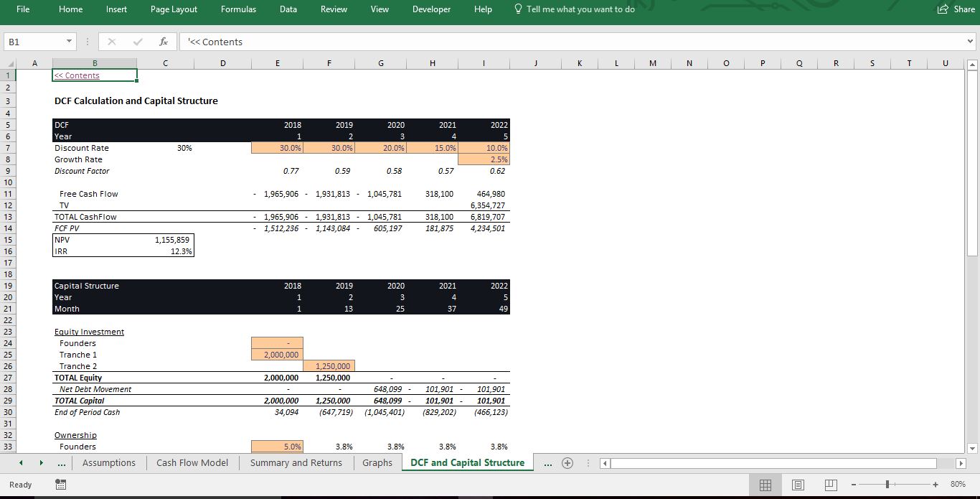Click the macro recording status bar icon
This screenshot has height=499, width=980.
(x=61, y=485)
